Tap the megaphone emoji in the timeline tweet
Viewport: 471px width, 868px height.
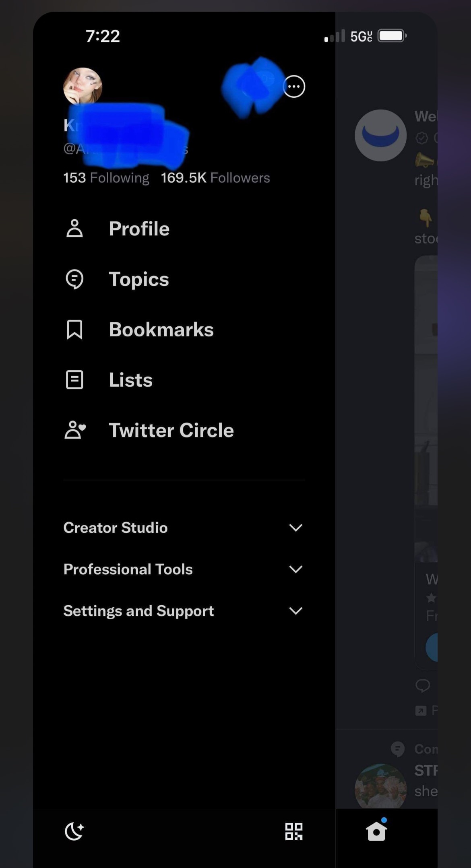pyautogui.click(x=424, y=160)
